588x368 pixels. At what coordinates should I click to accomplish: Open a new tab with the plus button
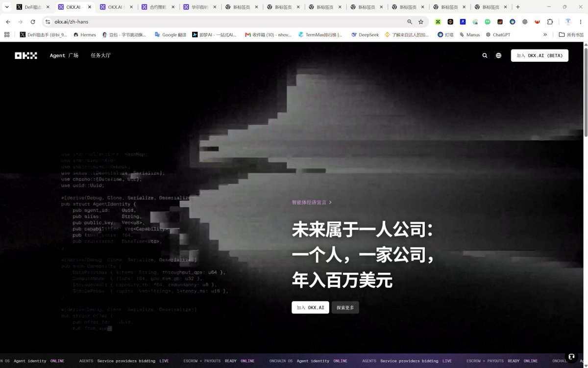(518, 7)
